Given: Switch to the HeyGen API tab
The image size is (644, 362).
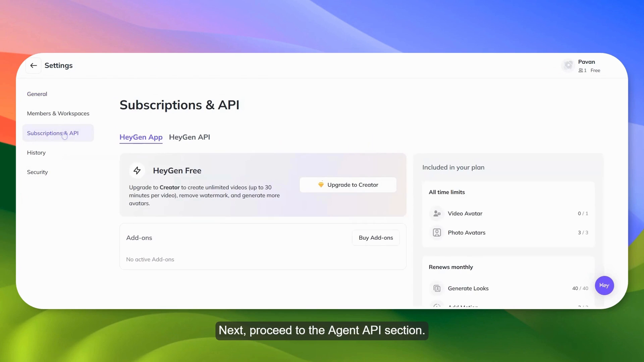Looking at the screenshot, I should click(190, 137).
